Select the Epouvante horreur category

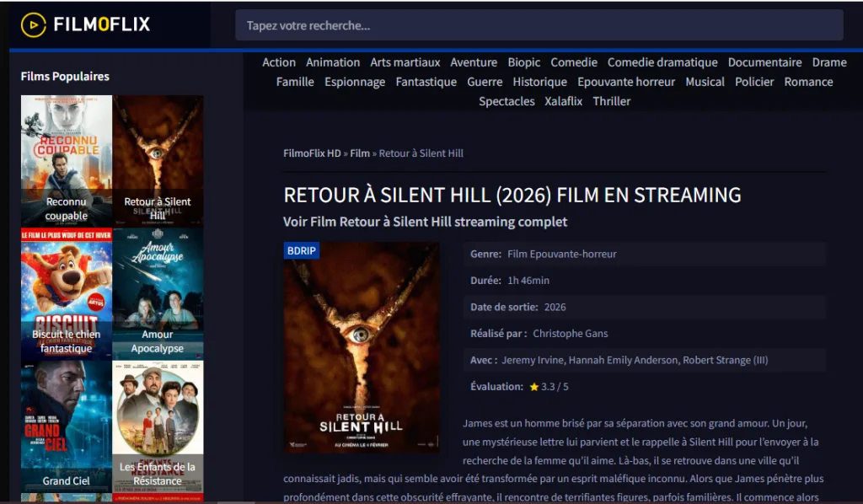click(x=626, y=82)
